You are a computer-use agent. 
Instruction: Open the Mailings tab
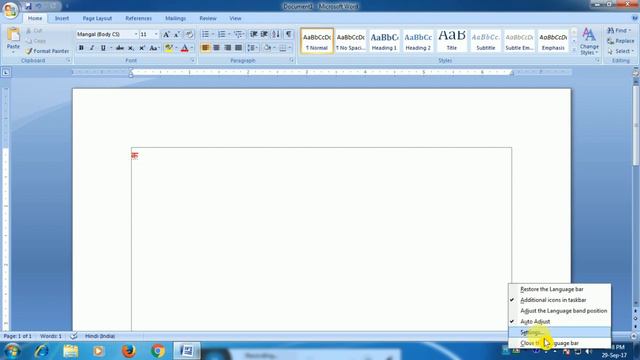(x=176, y=18)
